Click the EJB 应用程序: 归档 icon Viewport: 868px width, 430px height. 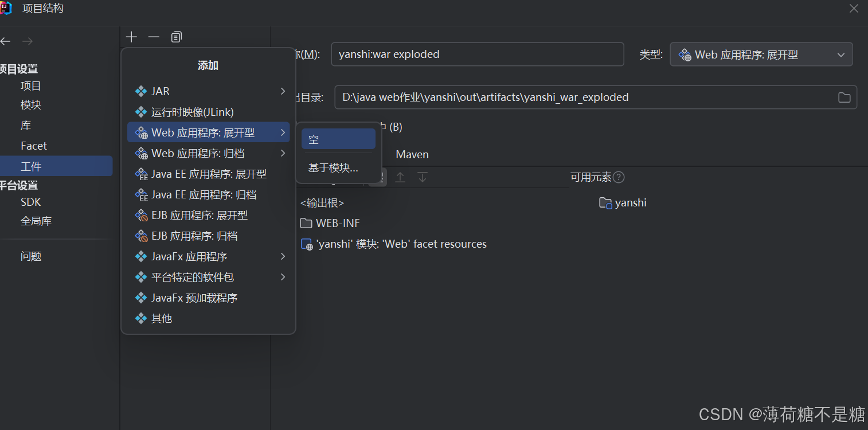[x=141, y=236]
